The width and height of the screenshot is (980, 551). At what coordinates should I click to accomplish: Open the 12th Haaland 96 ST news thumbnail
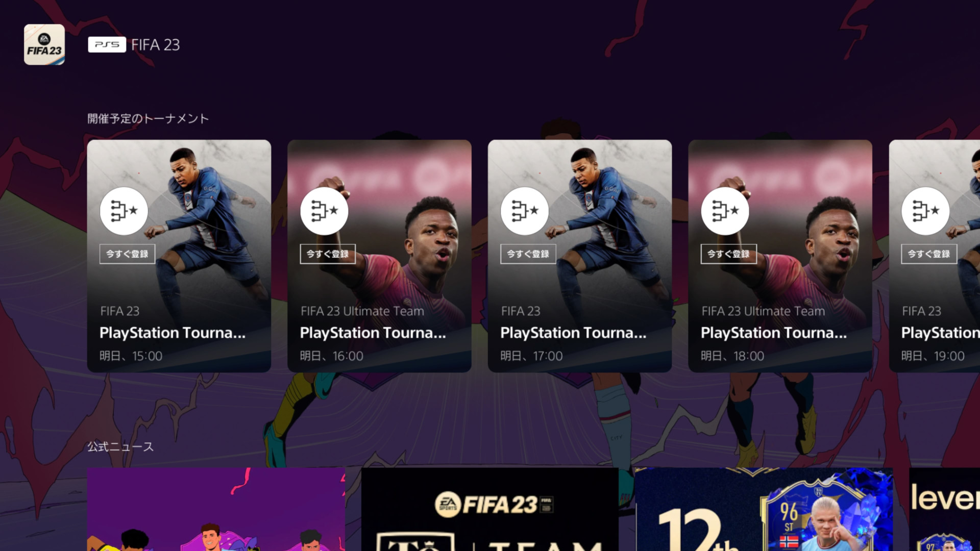click(764, 509)
